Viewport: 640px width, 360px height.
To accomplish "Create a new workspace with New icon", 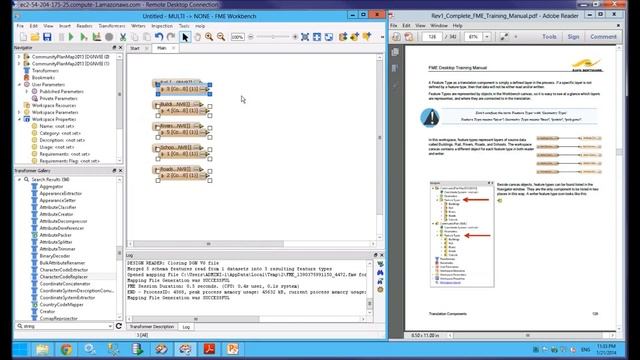I will (x=23, y=37).
